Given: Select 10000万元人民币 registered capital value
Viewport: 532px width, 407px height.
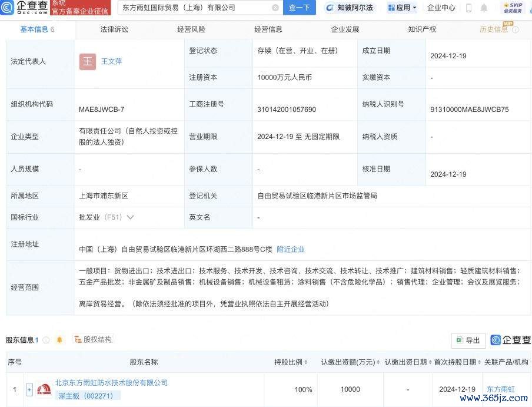Looking at the screenshot, I should 284,77.
